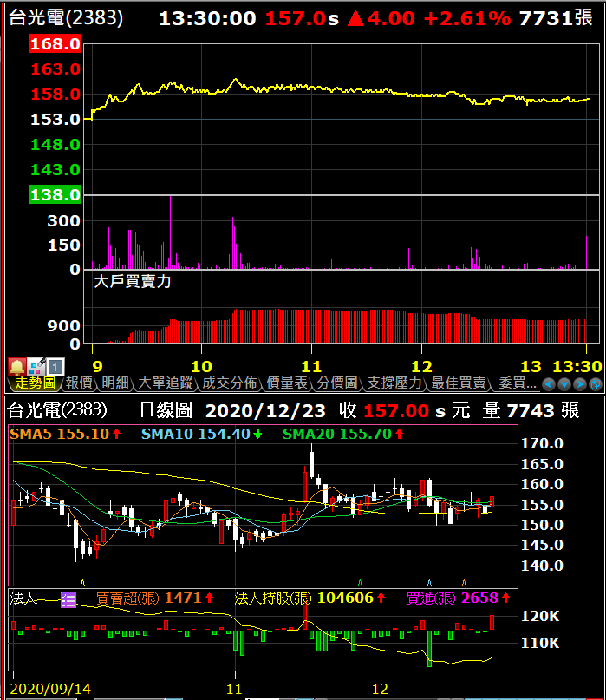Open the 報價 tab
The width and height of the screenshot is (606, 700).
[79, 383]
